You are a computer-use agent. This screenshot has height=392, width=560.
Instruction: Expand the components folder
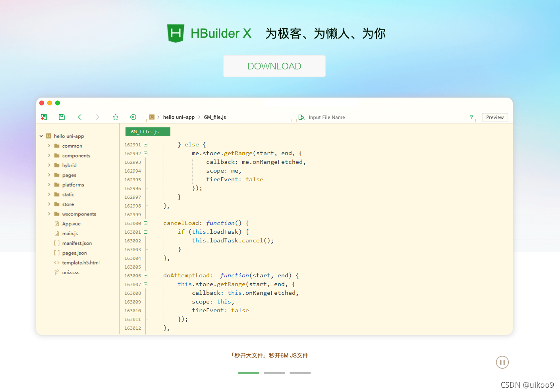[x=49, y=156]
